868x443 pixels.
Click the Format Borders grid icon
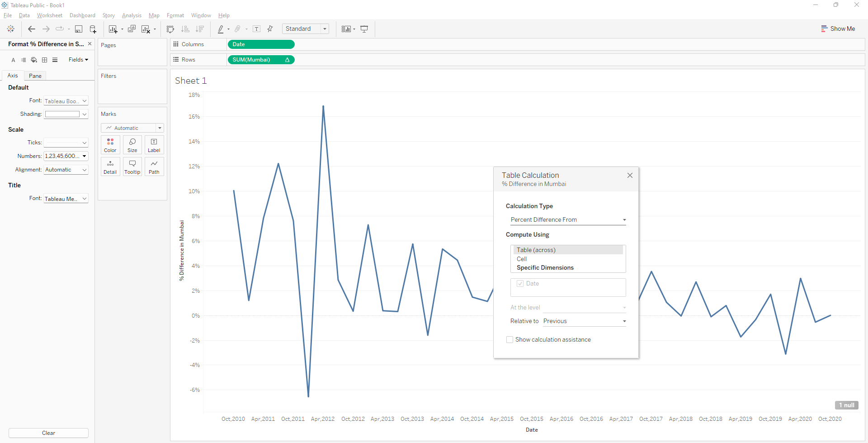(44, 60)
